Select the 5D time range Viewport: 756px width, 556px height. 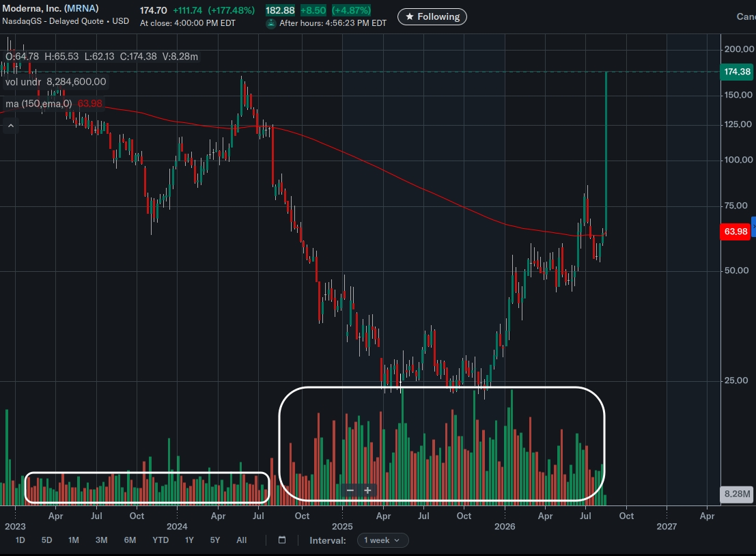46,540
